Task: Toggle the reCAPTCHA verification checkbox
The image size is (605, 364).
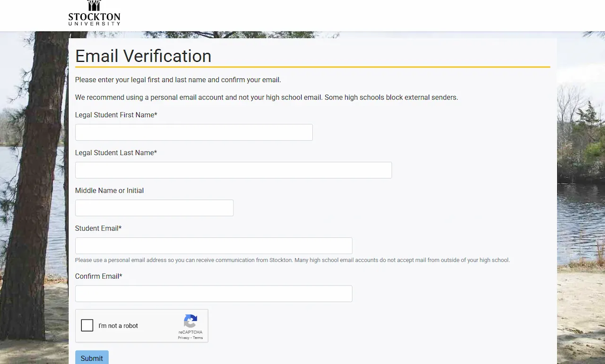Action: [x=87, y=325]
